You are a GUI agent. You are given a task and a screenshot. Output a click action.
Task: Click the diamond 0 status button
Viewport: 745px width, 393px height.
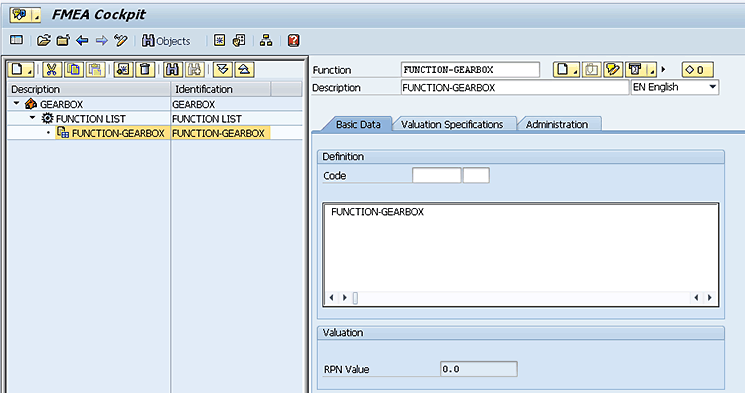pyautogui.click(x=697, y=70)
